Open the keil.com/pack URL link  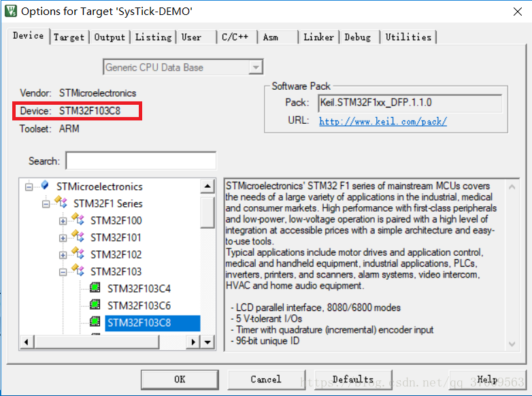383,121
